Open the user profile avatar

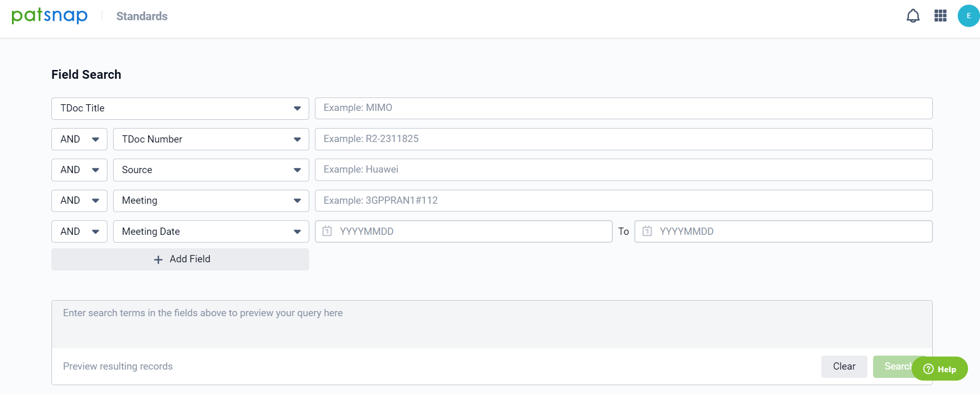click(x=968, y=16)
